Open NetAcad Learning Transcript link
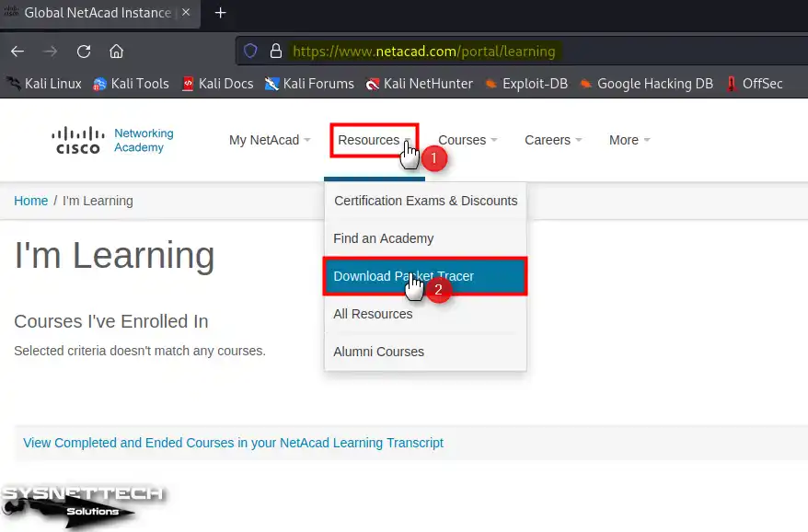 tap(233, 443)
